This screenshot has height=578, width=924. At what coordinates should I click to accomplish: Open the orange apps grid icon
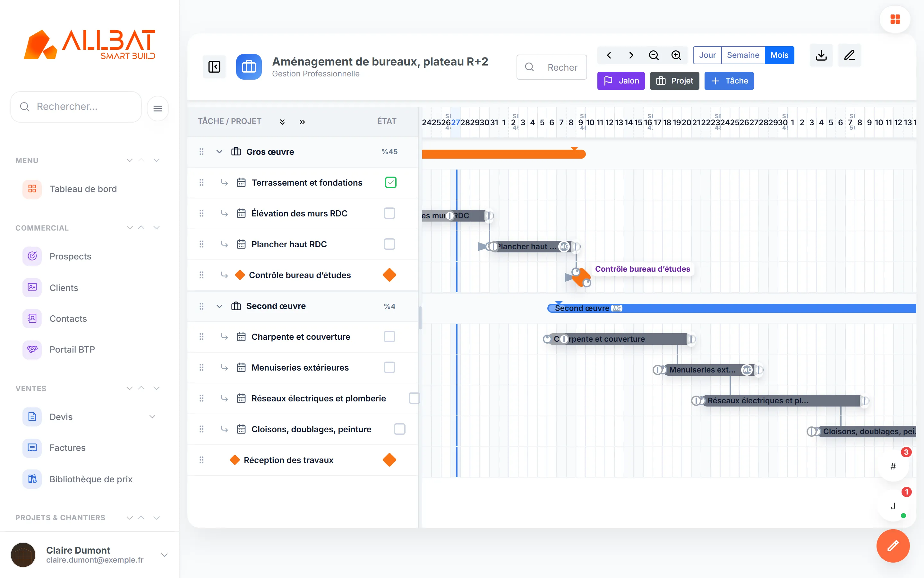point(895,19)
